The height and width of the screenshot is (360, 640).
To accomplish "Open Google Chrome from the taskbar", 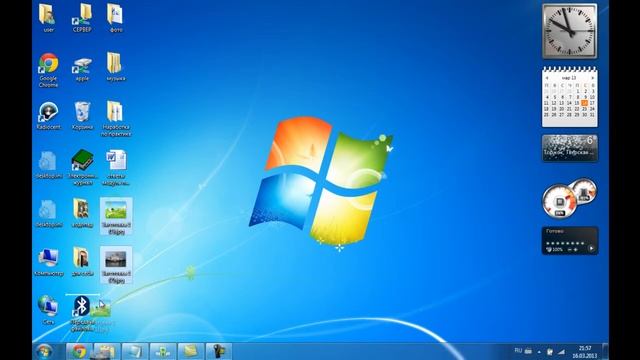I will [79, 351].
